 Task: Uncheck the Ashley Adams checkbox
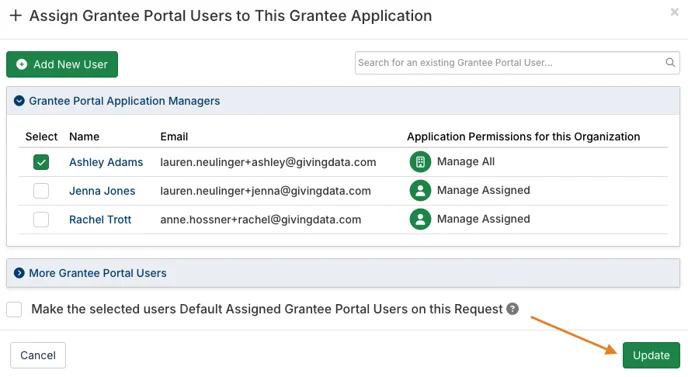coord(41,162)
